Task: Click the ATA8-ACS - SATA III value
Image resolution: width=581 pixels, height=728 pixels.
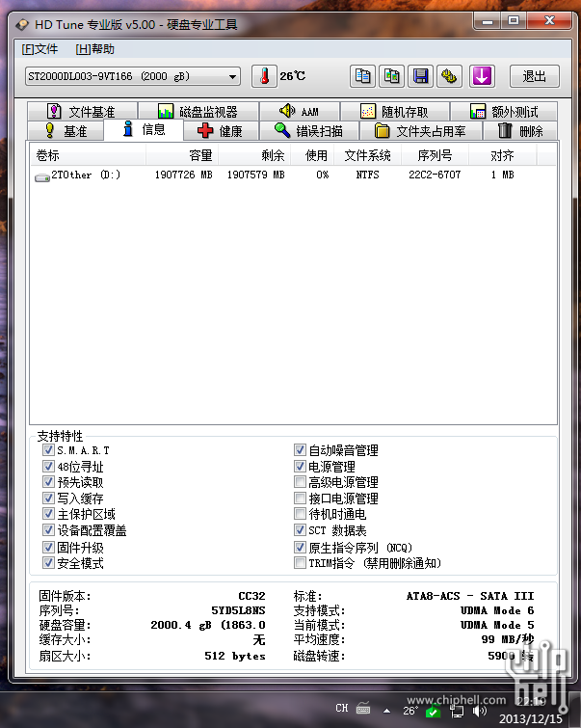Action: tap(470, 596)
